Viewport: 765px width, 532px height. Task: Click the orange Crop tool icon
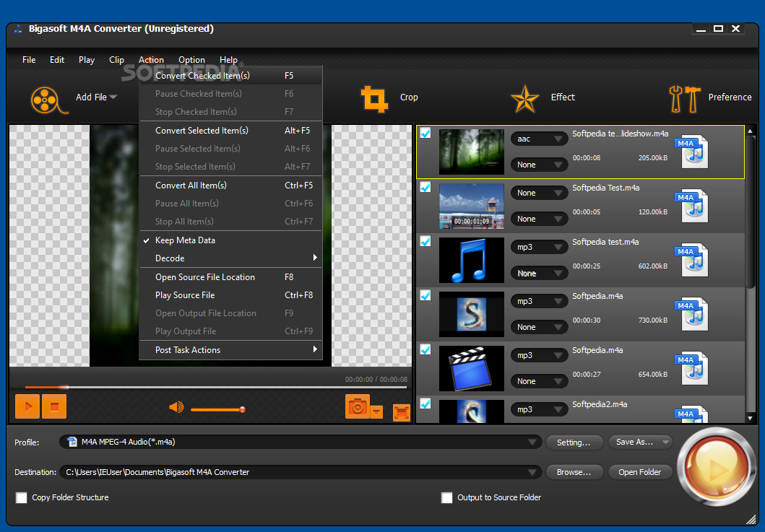374,99
